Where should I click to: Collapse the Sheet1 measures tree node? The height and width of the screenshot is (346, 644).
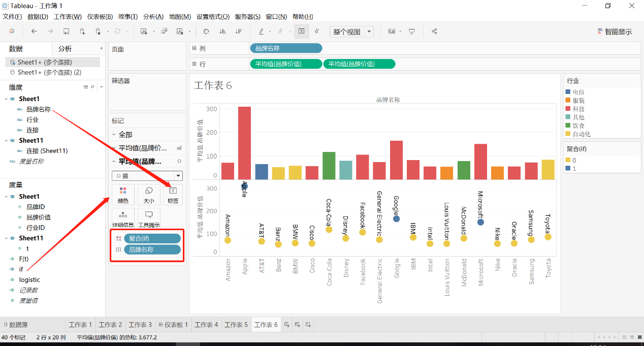click(6, 197)
